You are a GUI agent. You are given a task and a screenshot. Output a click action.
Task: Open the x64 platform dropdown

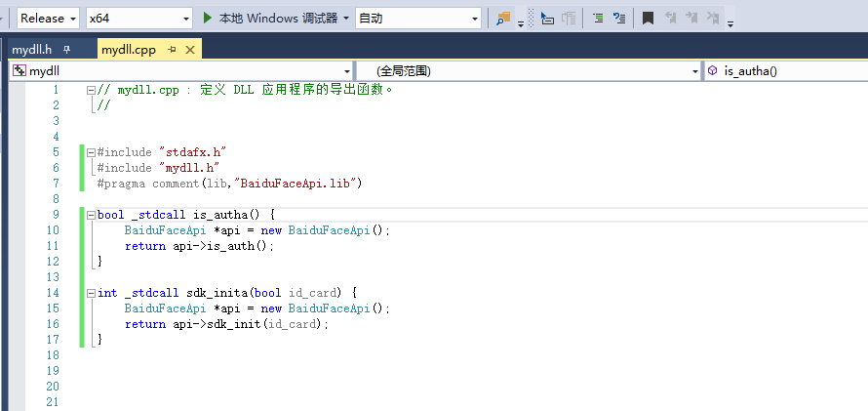[x=139, y=19]
